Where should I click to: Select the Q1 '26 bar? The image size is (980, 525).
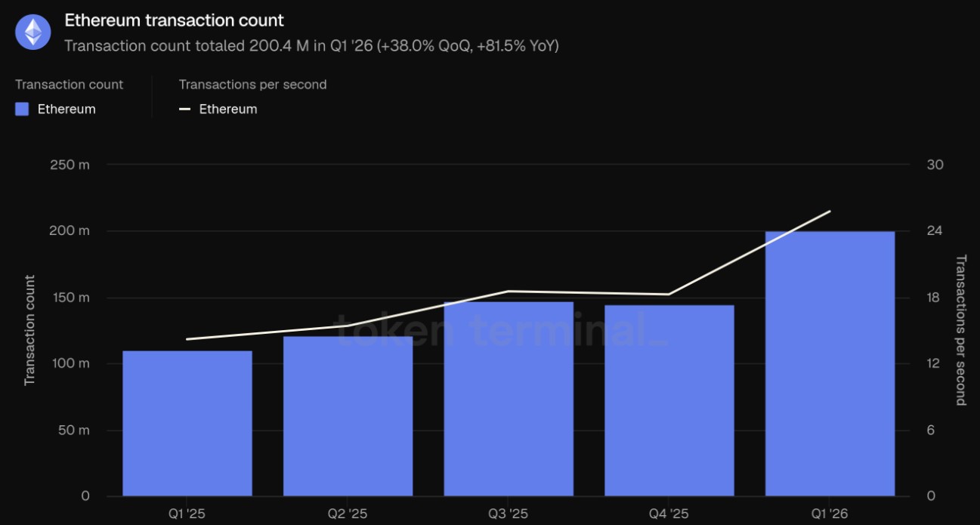coord(830,364)
